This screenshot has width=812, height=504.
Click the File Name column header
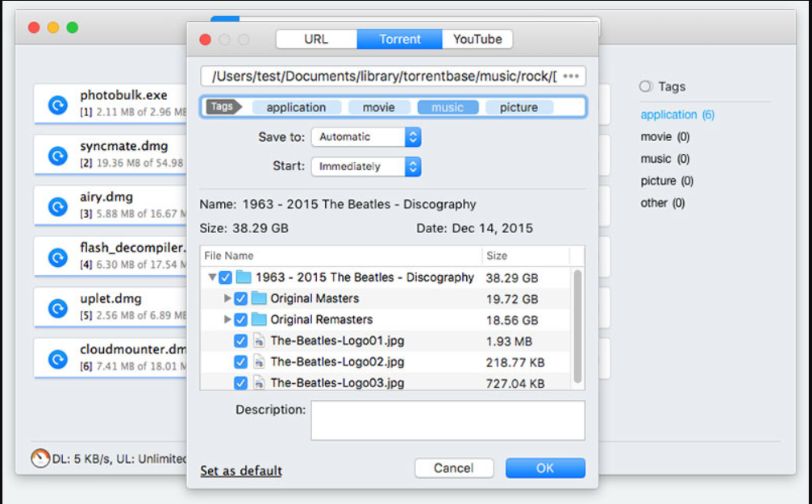341,256
